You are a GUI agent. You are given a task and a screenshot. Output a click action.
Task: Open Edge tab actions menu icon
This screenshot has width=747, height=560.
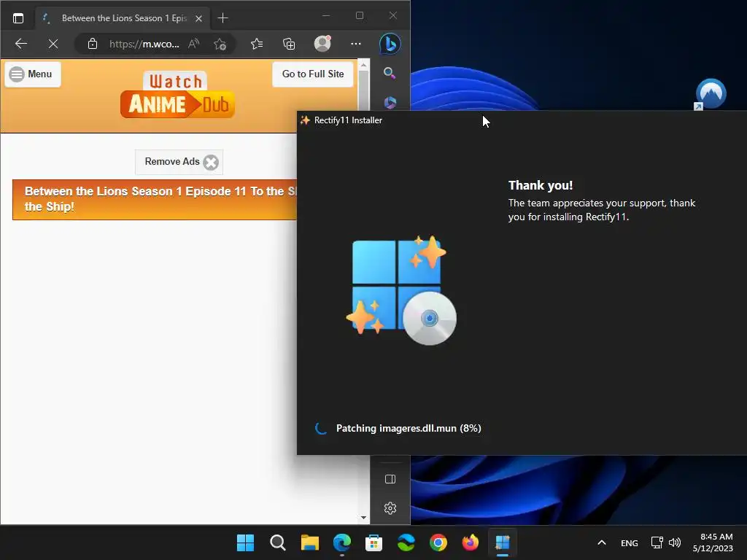(x=18, y=18)
